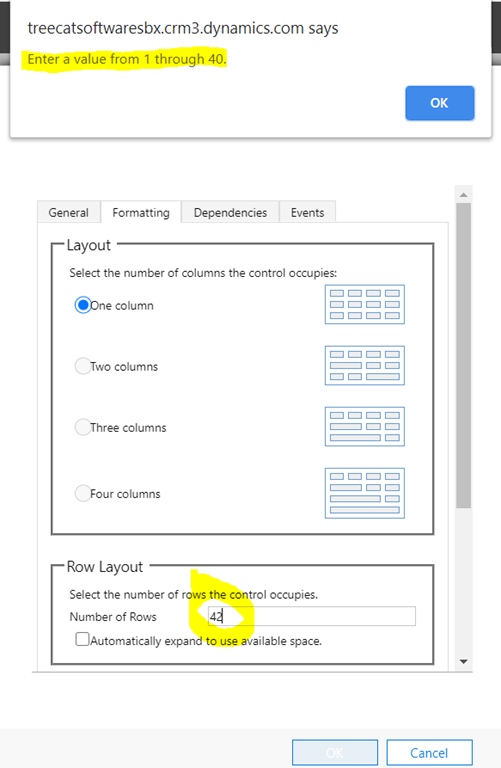
Task: Open the Events tab
Action: [308, 213]
